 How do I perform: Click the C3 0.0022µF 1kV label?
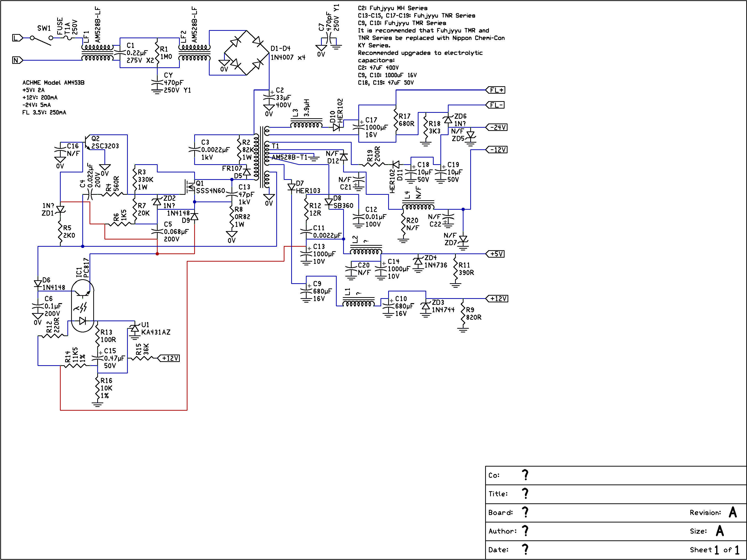(215, 150)
